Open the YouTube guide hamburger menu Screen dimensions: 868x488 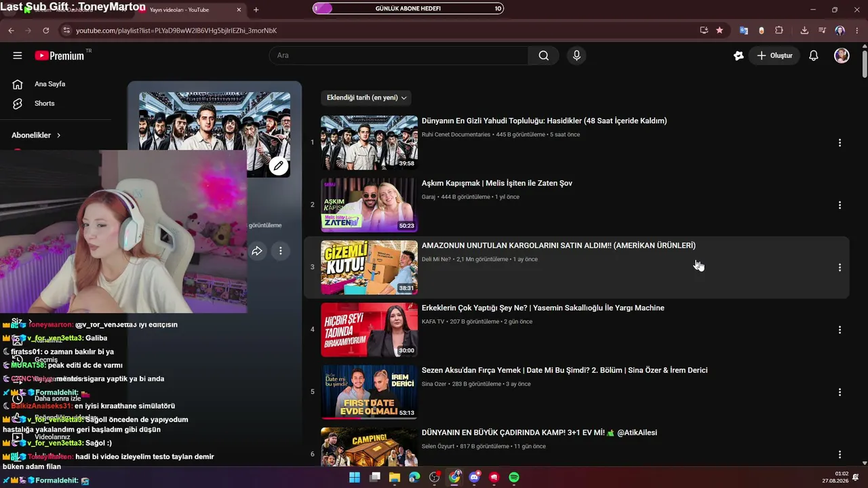click(x=18, y=56)
